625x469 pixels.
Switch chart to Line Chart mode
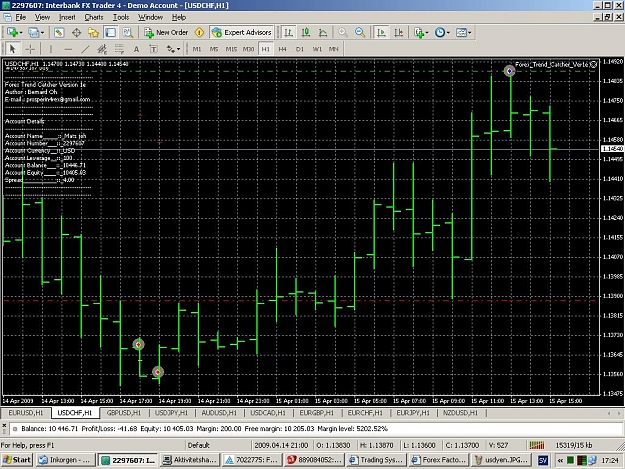tap(323, 33)
